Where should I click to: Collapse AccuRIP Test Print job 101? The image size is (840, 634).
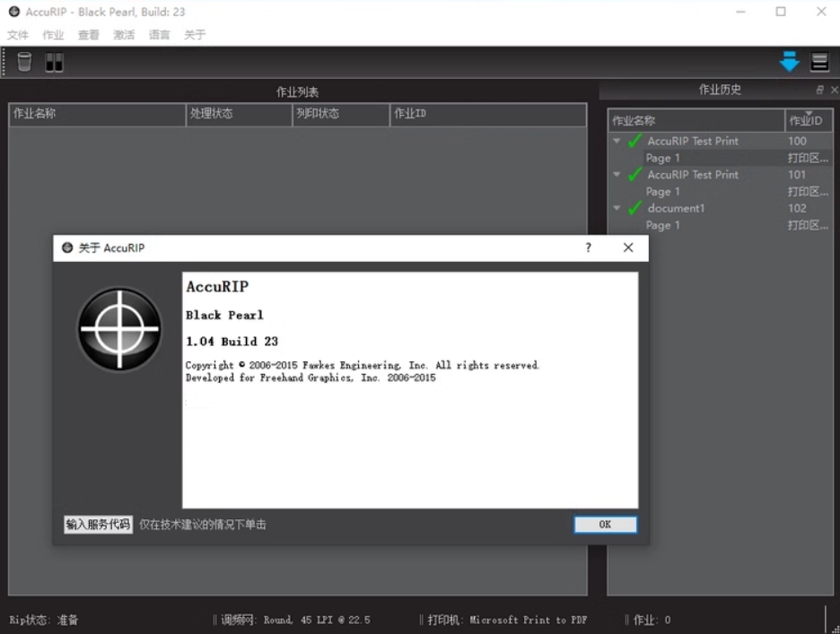[x=617, y=175]
